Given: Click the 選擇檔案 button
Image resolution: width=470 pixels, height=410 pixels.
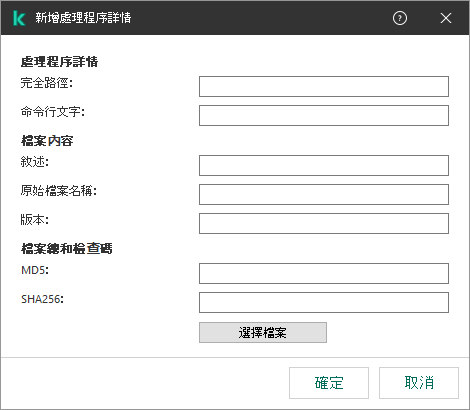Looking at the screenshot, I should point(263,332).
